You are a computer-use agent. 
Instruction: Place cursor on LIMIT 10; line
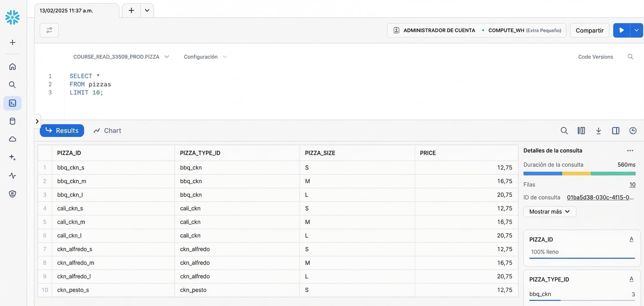coord(86,93)
